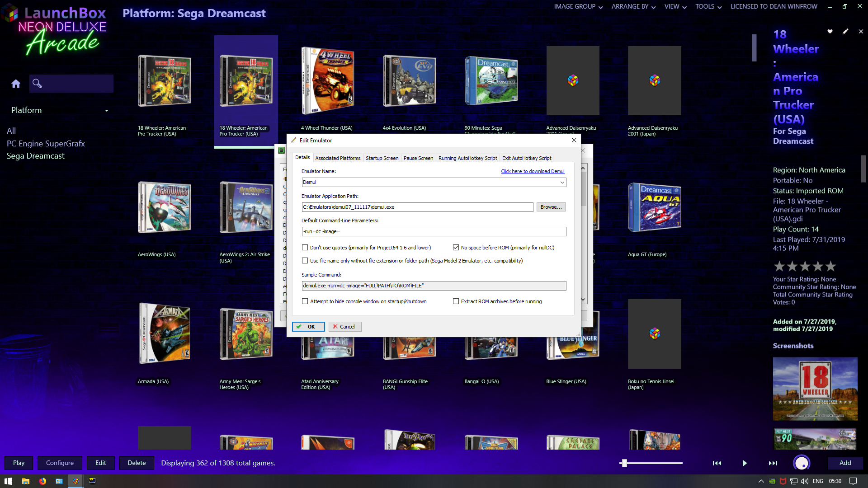Favorite the game with heart icon
868x488 pixels.
coord(830,32)
